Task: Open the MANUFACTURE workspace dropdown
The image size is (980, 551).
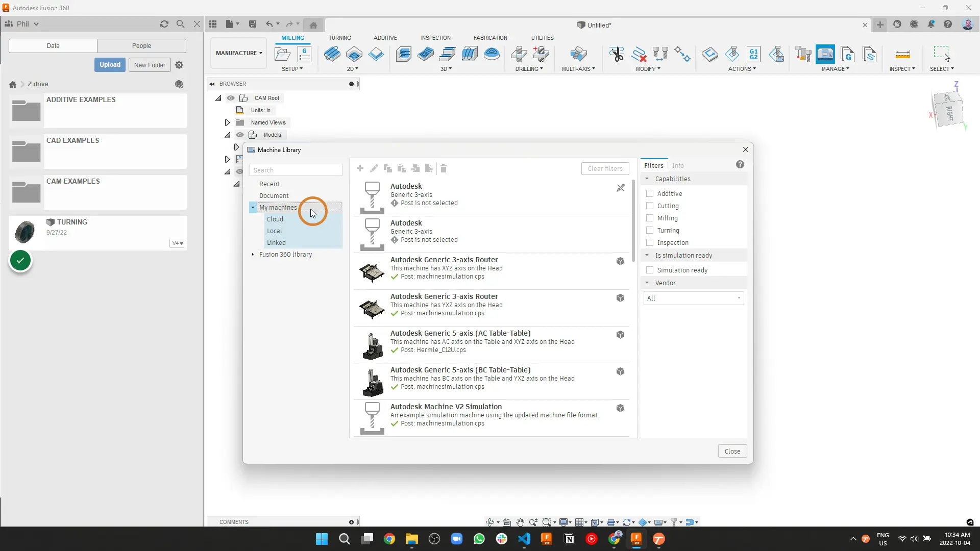Action: 238,53
